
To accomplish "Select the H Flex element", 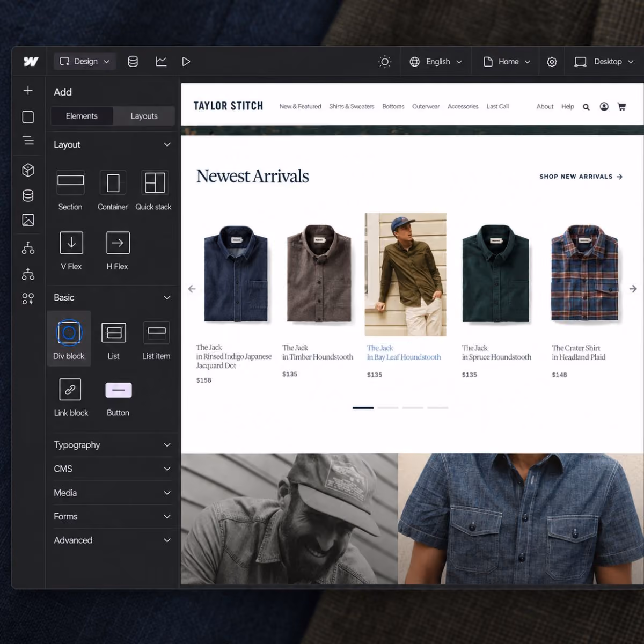I will pyautogui.click(x=118, y=251).
